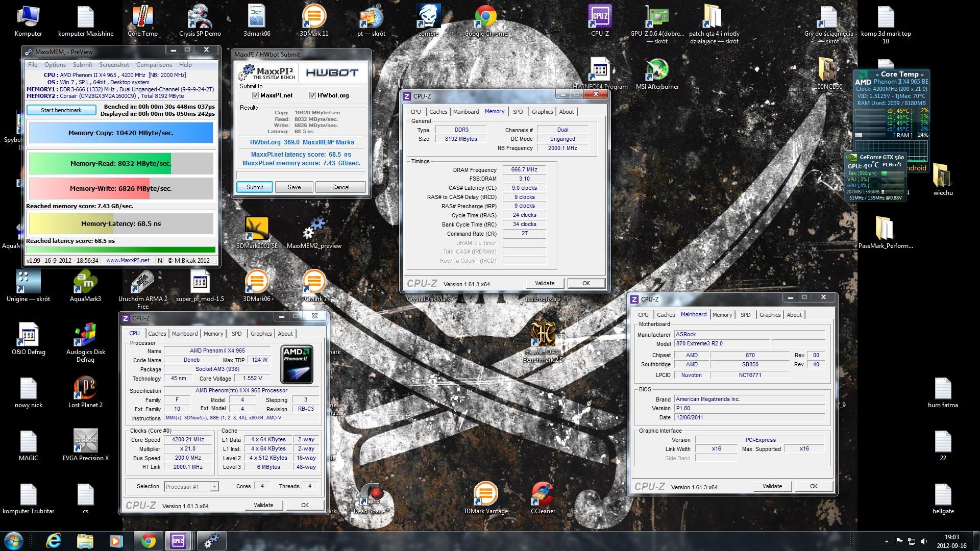The height and width of the screenshot is (551, 980).
Task: Open the MaxxMEM2_preview desktop icon
Action: tap(314, 233)
